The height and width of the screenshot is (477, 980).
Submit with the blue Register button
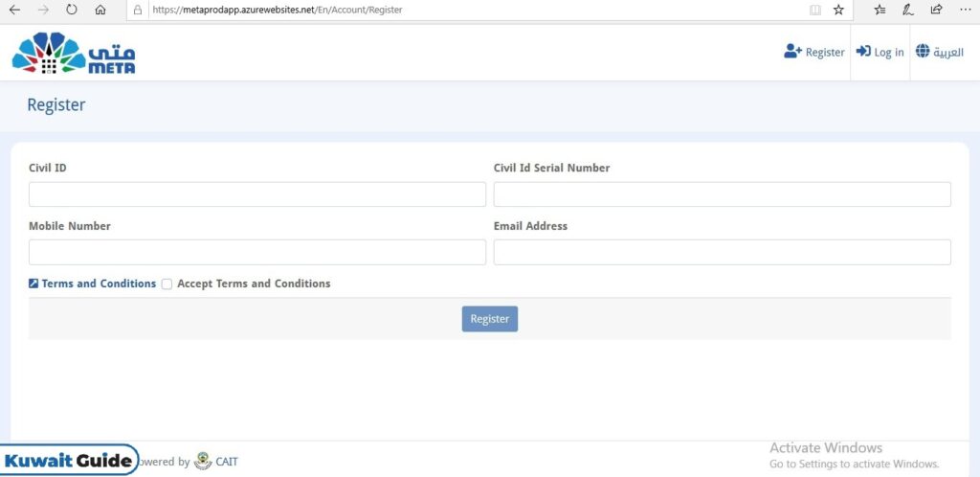(490, 319)
